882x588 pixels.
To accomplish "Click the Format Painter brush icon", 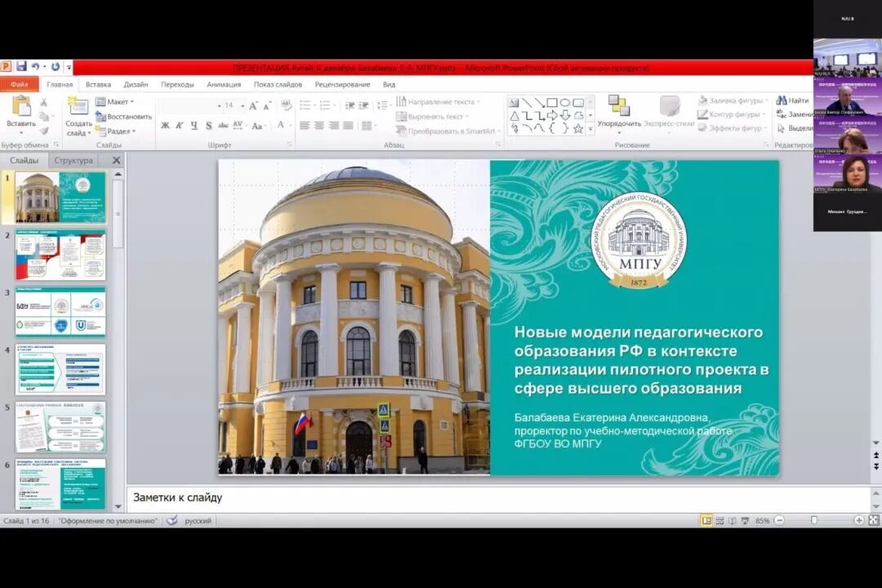I will tap(44, 131).
